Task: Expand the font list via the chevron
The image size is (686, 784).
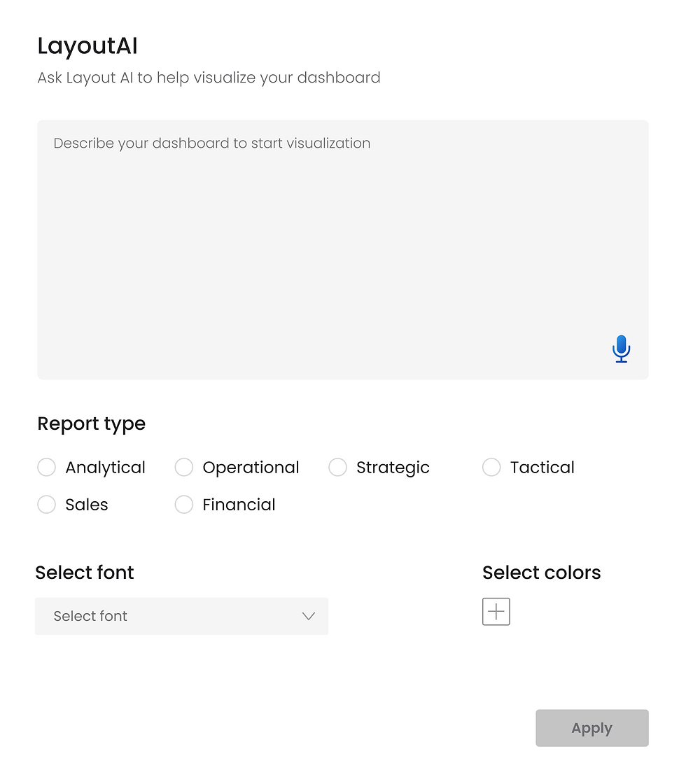Action: tap(308, 616)
